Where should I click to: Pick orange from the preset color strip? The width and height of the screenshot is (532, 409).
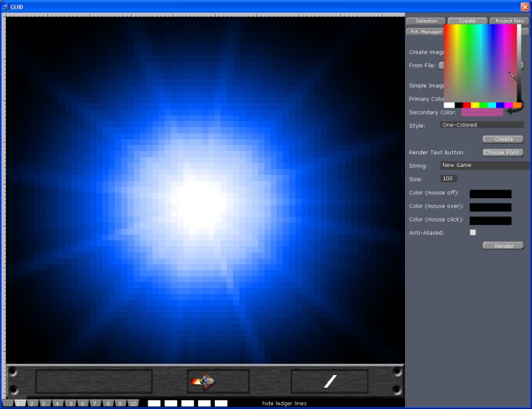coord(517,105)
